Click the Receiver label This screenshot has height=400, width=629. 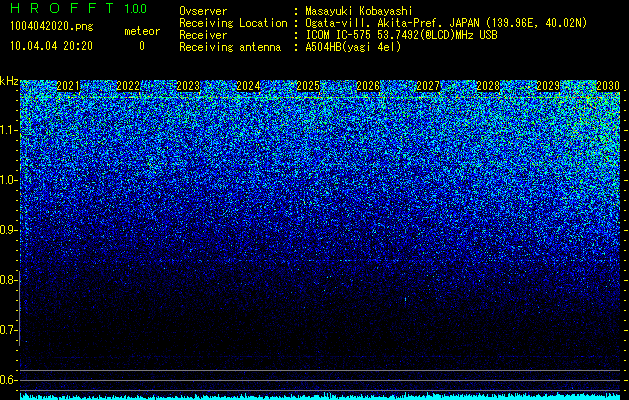pos(203,35)
